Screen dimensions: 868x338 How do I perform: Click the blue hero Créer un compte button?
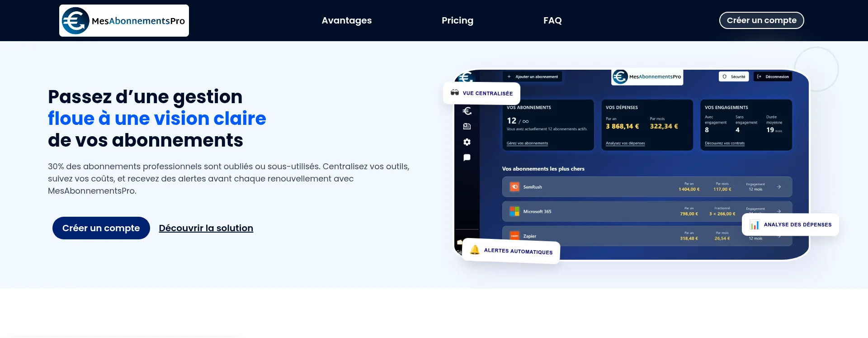click(x=101, y=228)
